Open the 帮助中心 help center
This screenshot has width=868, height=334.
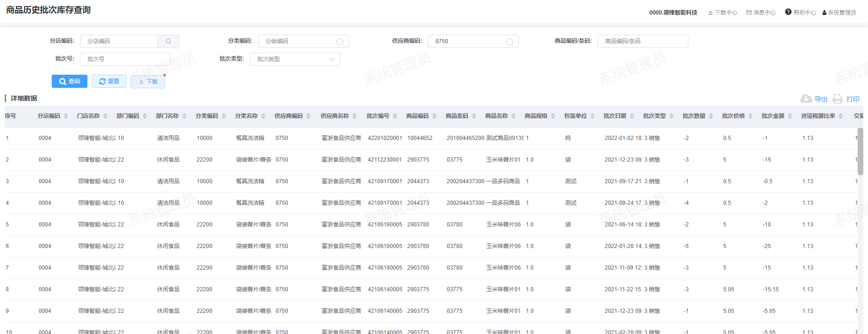[800, 13]
